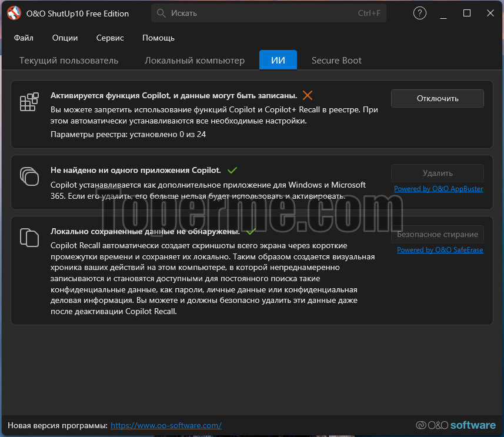Screen dimensions: 504x437
Task: Click the Copilot registry grid icon
Action: point(29,102)
